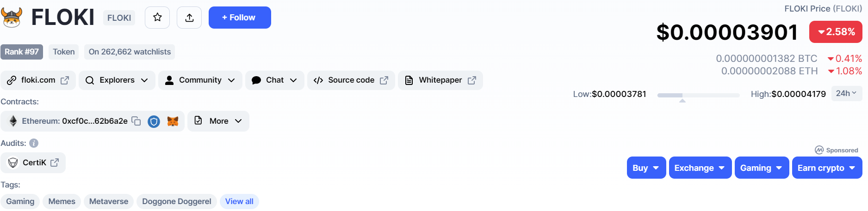Change the 24h price range period
868x211 pixels.
click(846, 93)
